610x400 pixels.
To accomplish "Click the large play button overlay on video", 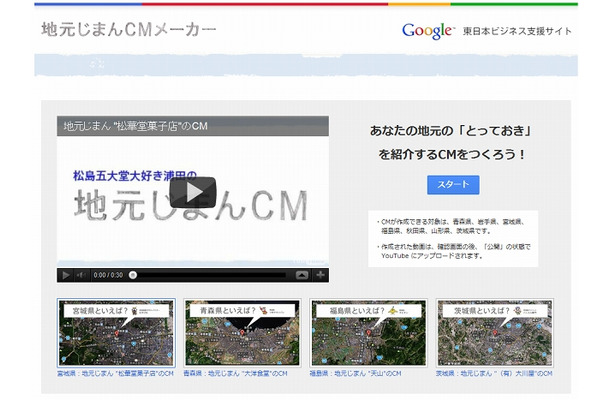I will click(x=193, y=192).
